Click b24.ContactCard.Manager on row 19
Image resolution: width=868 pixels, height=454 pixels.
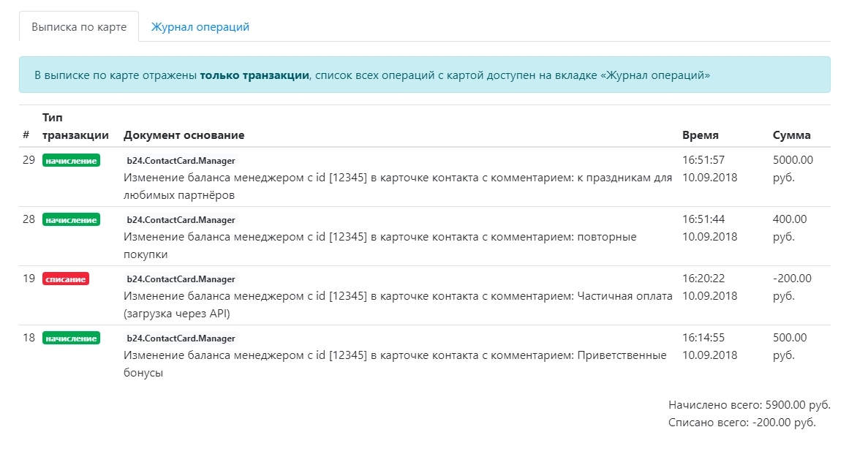coord(181,279)
